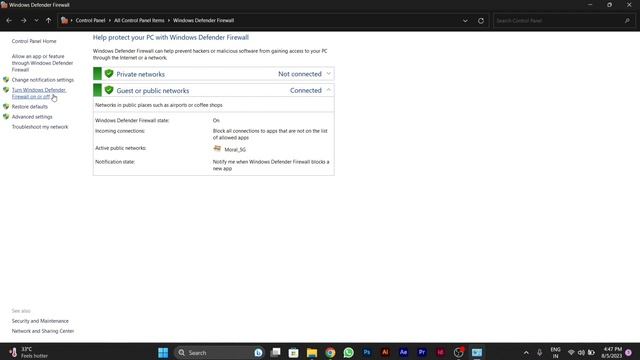Go up one level with Up arrow
The image size is (640, 360).
point(49,20)
